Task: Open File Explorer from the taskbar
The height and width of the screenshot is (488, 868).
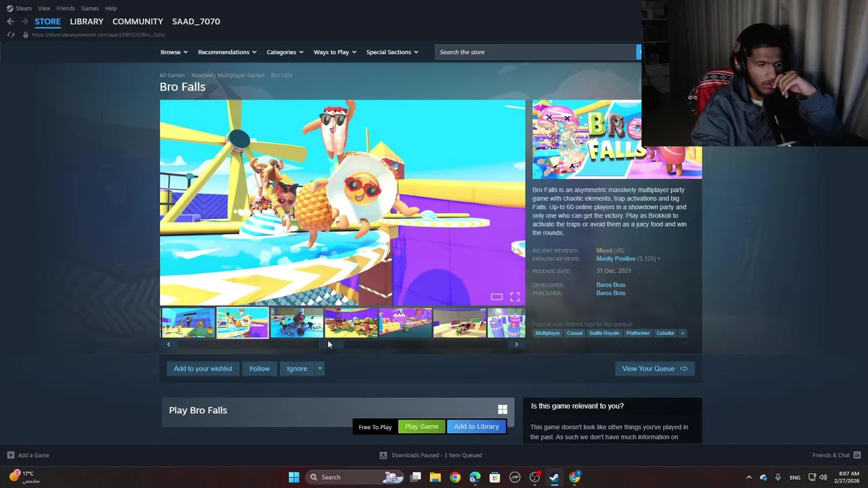Action: [435, 477]
